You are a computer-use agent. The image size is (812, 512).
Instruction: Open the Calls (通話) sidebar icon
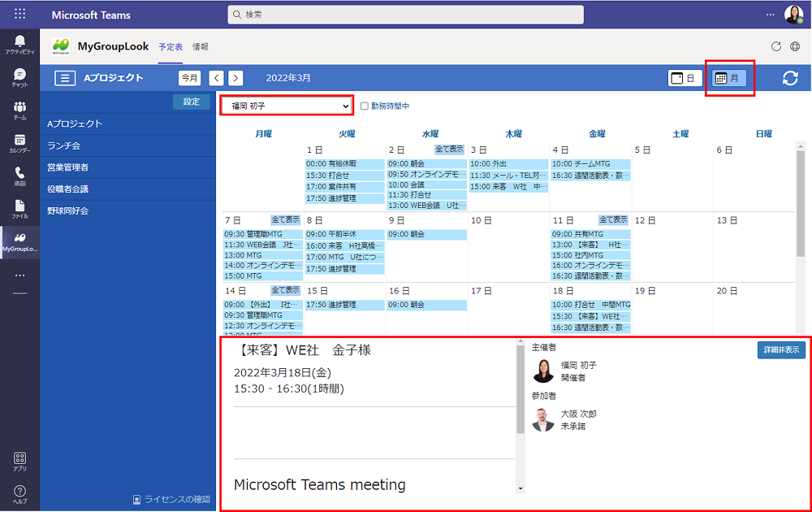pyautogui.click(x=19, y=176)
